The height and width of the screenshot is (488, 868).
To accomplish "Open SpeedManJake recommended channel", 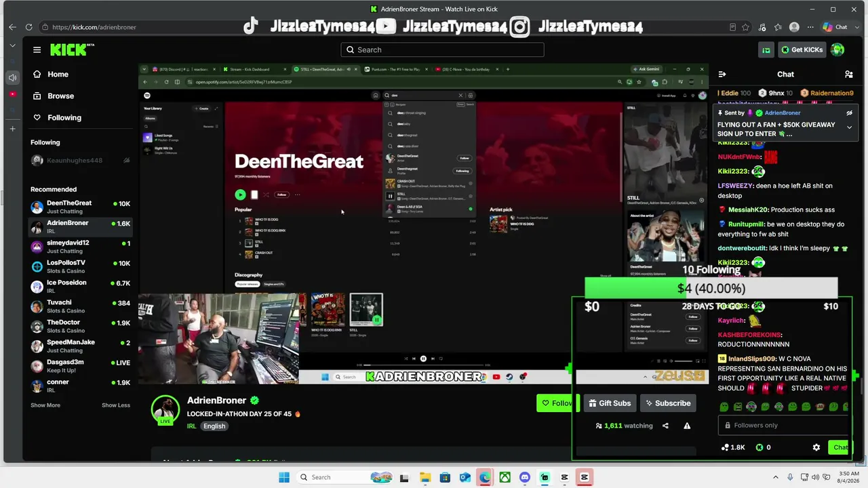I will [80, 346].
